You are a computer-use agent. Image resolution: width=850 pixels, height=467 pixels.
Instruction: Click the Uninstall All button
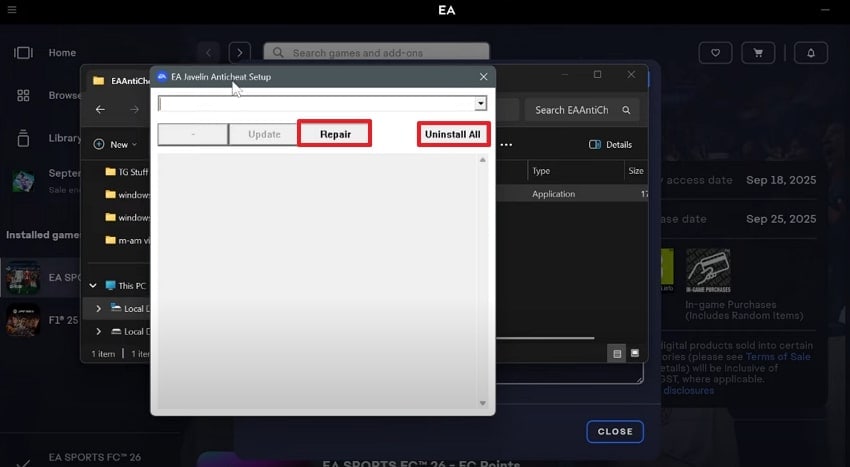(453, 134)
